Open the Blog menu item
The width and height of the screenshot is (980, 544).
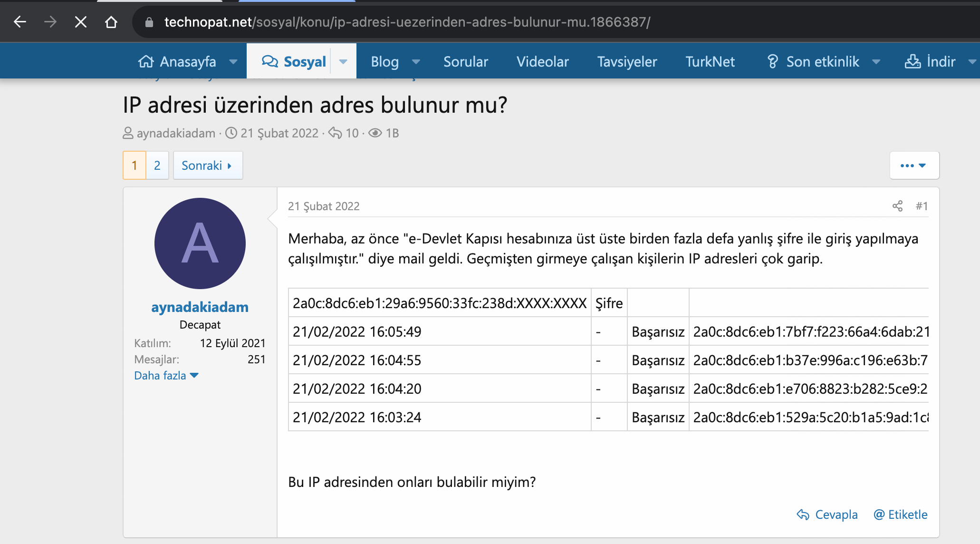pyautogui.click(x=384, y=61)
